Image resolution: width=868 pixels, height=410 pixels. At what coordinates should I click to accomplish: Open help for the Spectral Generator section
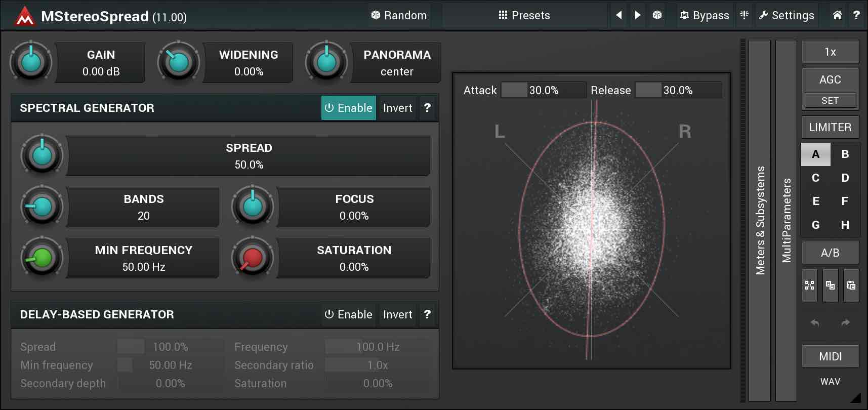click(427, 108)
